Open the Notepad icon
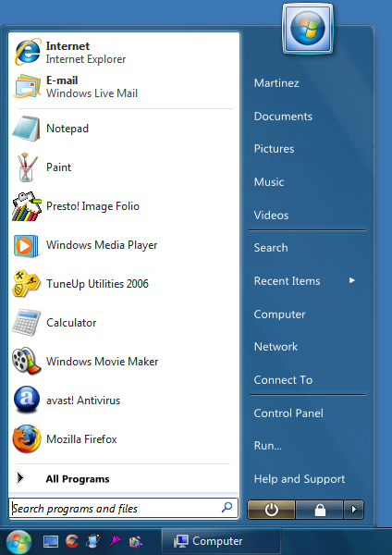This screenshot has width=392, height=555. pos(26,129)
